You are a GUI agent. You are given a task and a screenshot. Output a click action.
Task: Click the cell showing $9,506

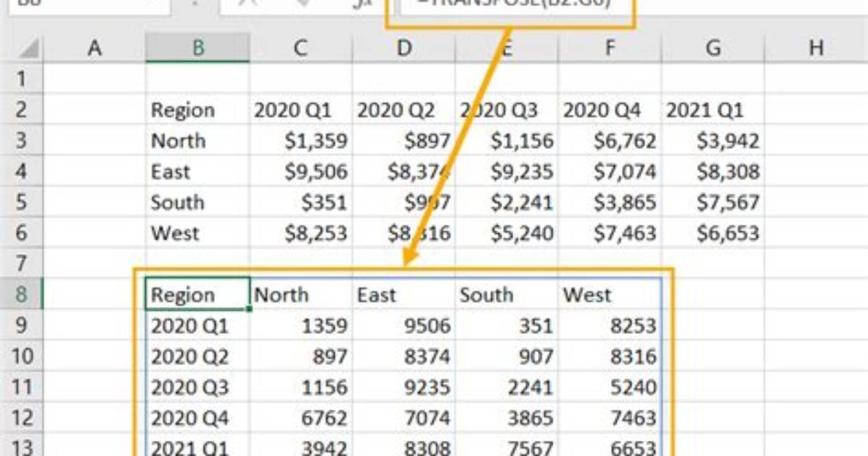point(300,171)
